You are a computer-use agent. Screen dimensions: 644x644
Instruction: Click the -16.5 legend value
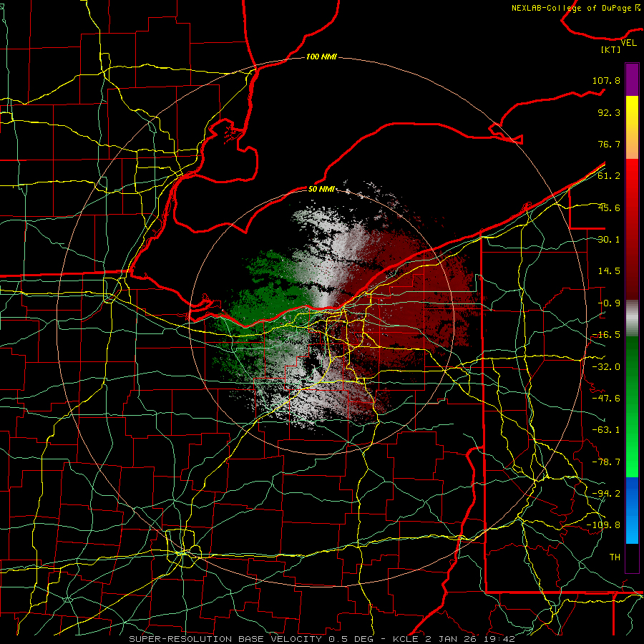[x=606, y=335]
